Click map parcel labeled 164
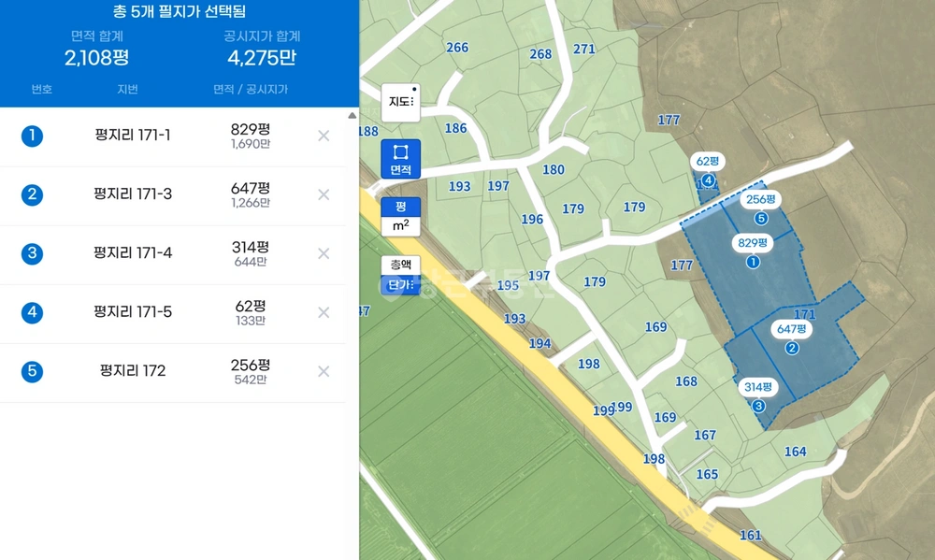Viewport: 935px width, 560px height. pos(796,452)
